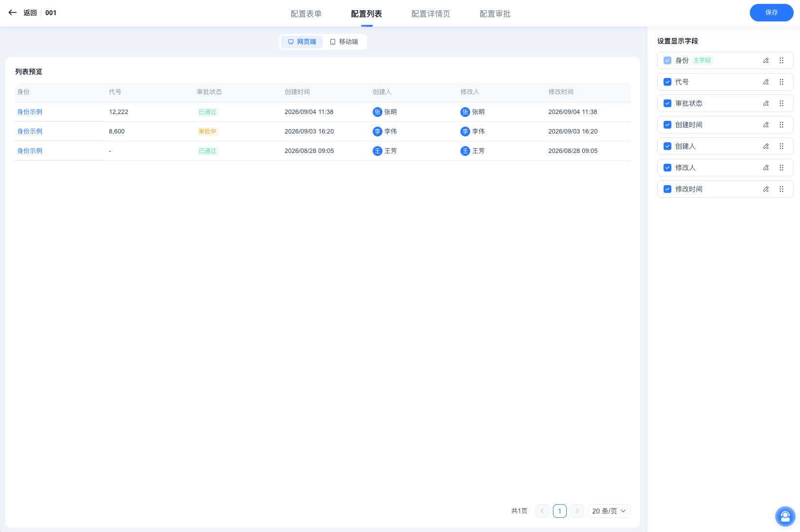The image size is (800, 532).
Task: Open 身份示例 link in the 2026/08/28 row
Action: (30, 151)
